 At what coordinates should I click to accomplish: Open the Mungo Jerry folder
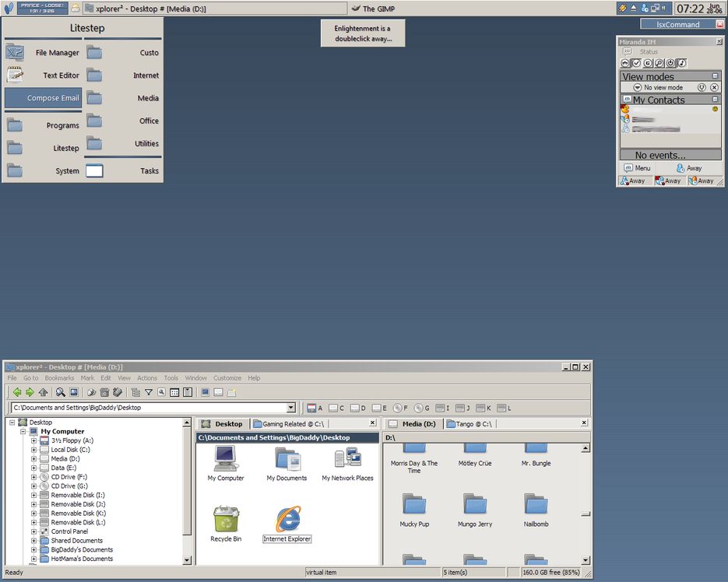(x=475, y=510)
